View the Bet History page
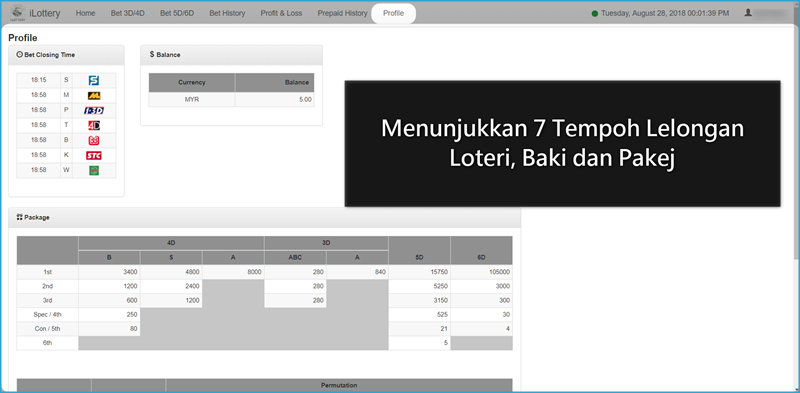800x393 pixels. (x=227, y=13)
